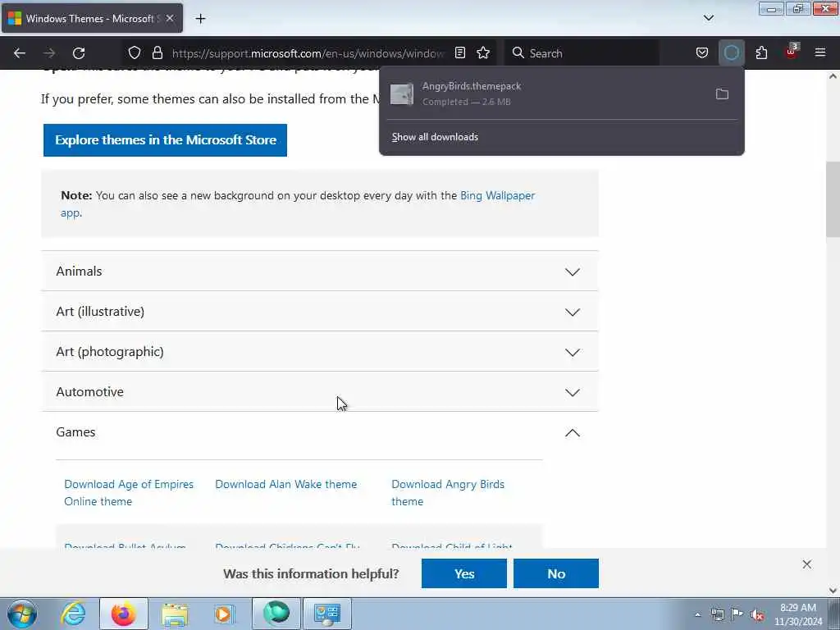The width and height of the screenshot is (840, 630).
Task: Go back to the previous page
Action: pyautogui.click(x=20, y=53)
